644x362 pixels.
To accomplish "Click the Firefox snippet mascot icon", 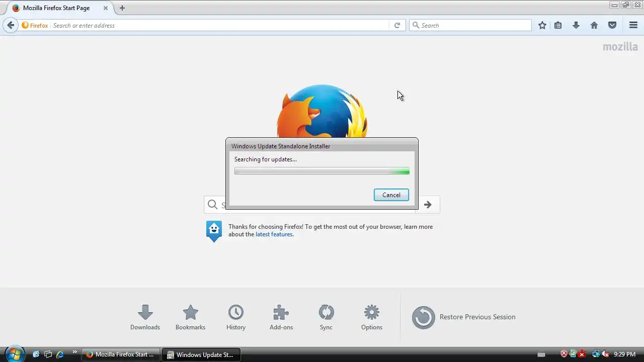I will click(214, 231).
